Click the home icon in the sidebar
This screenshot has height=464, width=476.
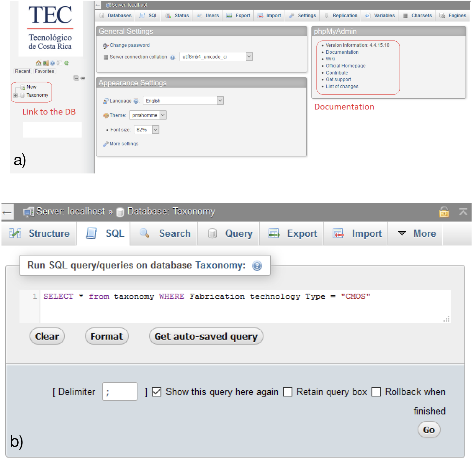(39, 63)
